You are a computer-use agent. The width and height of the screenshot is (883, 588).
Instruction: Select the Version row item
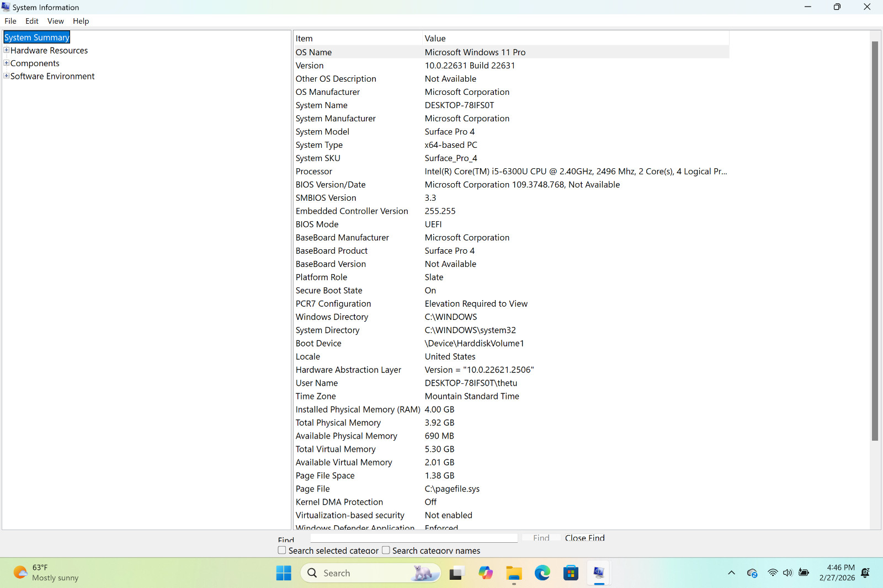310,66
